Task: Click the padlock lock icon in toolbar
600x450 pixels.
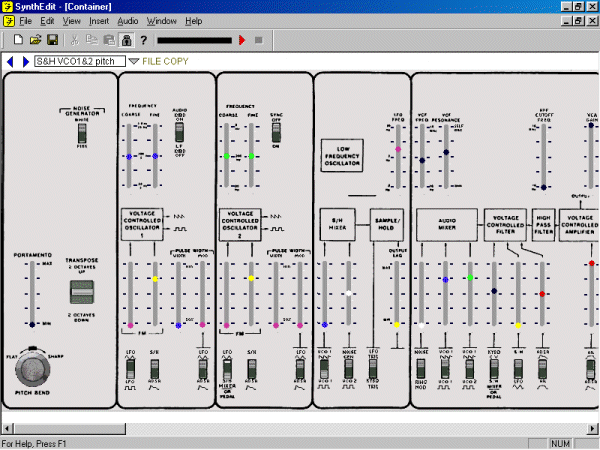Action: 126,40
